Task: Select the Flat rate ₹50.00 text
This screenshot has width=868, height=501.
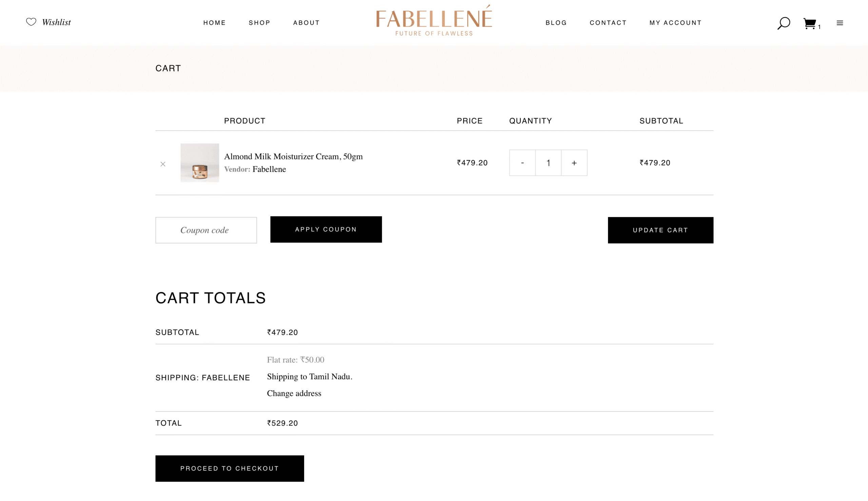Action: pyautogui.click(x=296, y=360)
